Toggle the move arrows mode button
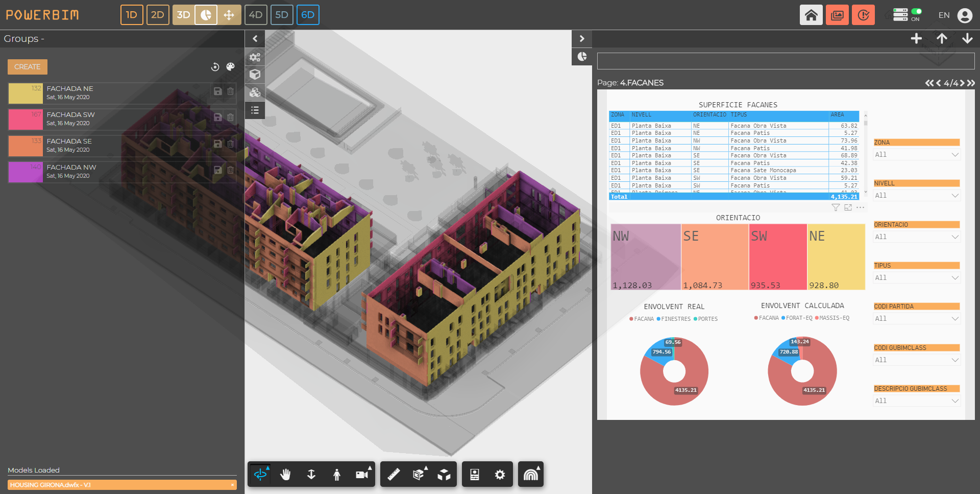The height and width of the screenshot is (494, 980). pyautogui.click(x=229, y=15)
